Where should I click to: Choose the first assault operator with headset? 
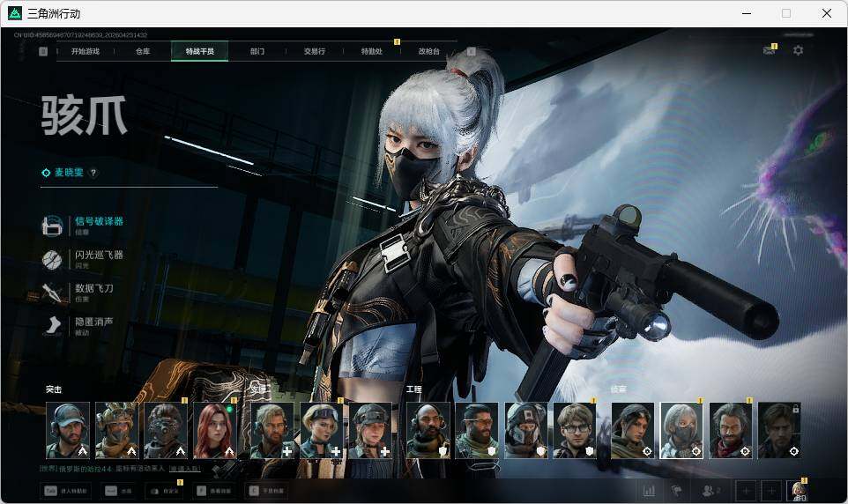pos(68,430)
